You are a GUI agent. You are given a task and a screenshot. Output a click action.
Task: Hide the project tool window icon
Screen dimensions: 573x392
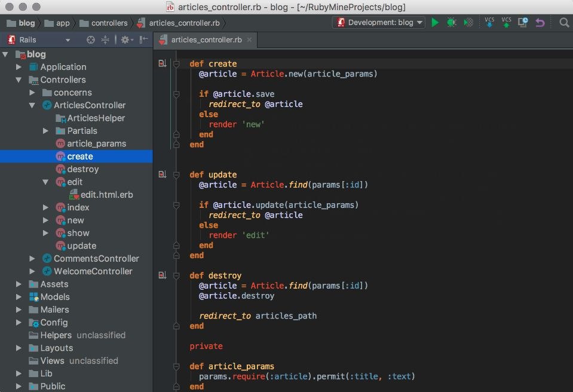[x=143, y=39]
